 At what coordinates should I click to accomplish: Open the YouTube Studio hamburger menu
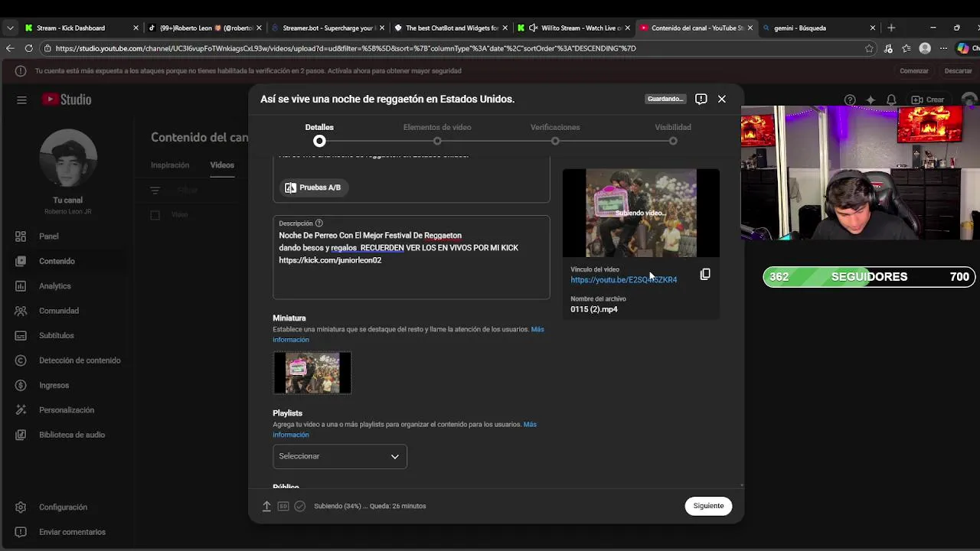tap(21, 99)
